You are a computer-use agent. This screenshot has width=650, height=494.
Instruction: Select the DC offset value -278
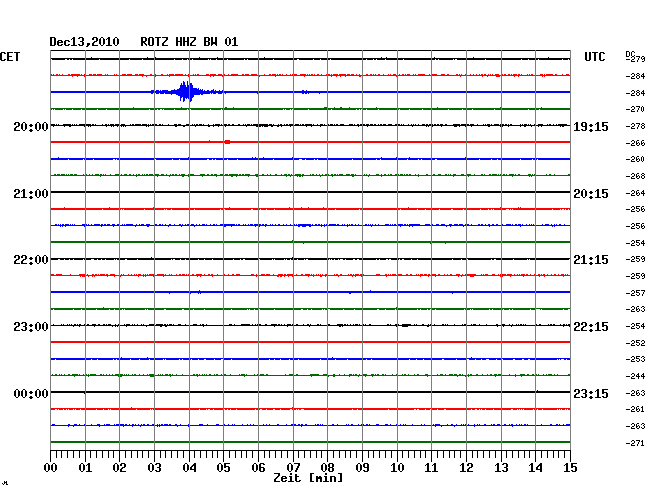[635, 126]
